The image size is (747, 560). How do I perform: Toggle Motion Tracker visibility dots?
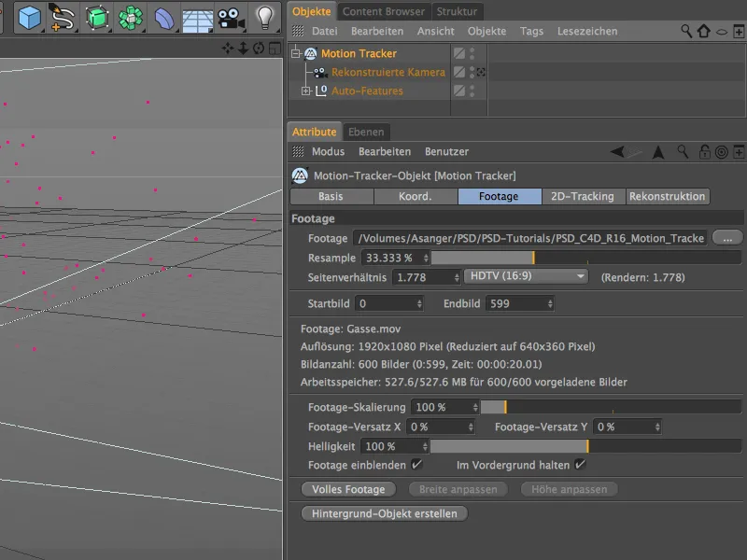pyautogui.click(x=472, y=53)
